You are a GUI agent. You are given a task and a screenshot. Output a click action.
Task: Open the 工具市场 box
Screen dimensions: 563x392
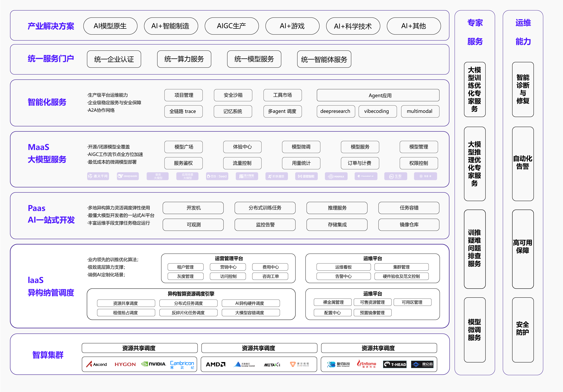(283, 95)
